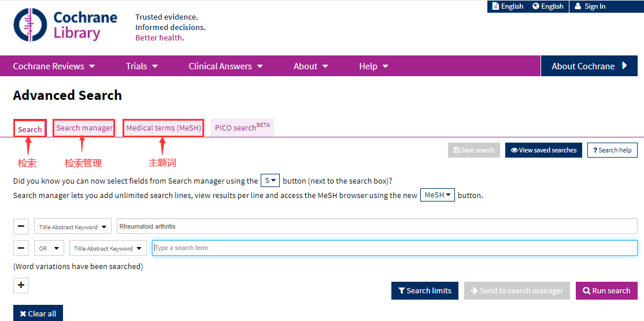Remove the second search row with minus
This screenshot has width=644, height=321.
[21, 248]
